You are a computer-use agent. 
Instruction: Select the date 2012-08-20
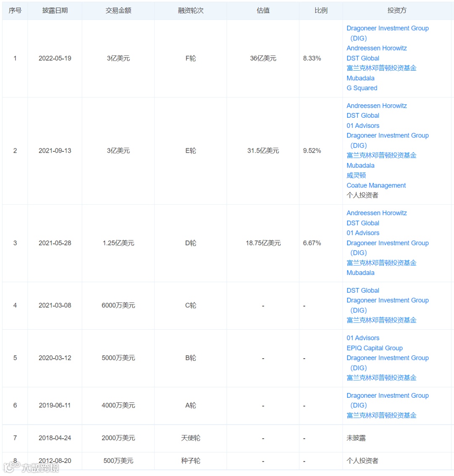coord(55,461)
